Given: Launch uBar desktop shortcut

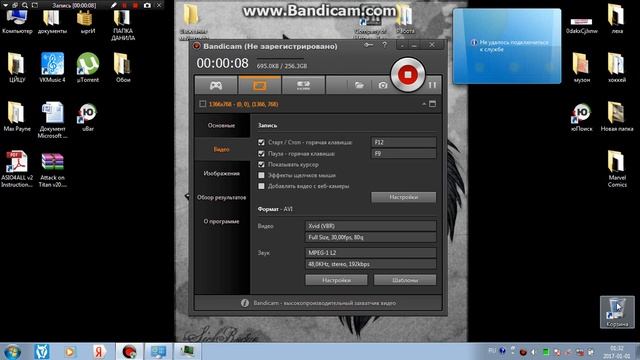Looking at the screenshot, I should pyautogui.click(x=88, y=116).
